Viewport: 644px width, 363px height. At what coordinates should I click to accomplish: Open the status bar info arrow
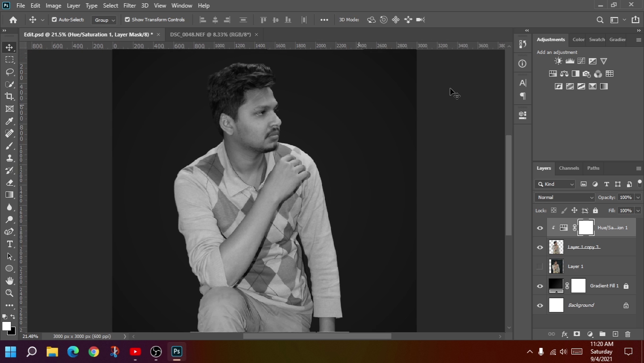125,336
